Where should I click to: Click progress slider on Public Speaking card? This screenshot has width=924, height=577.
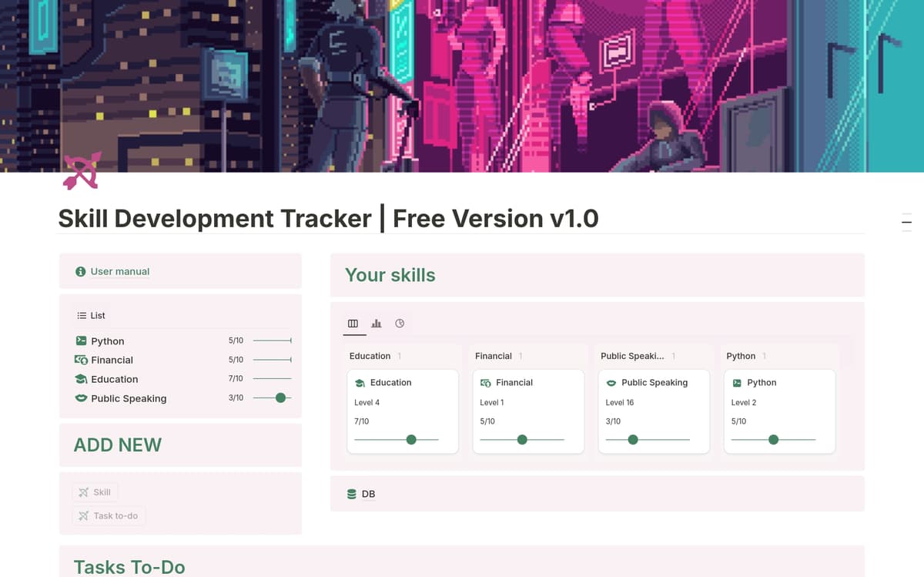tap(648, 440)
